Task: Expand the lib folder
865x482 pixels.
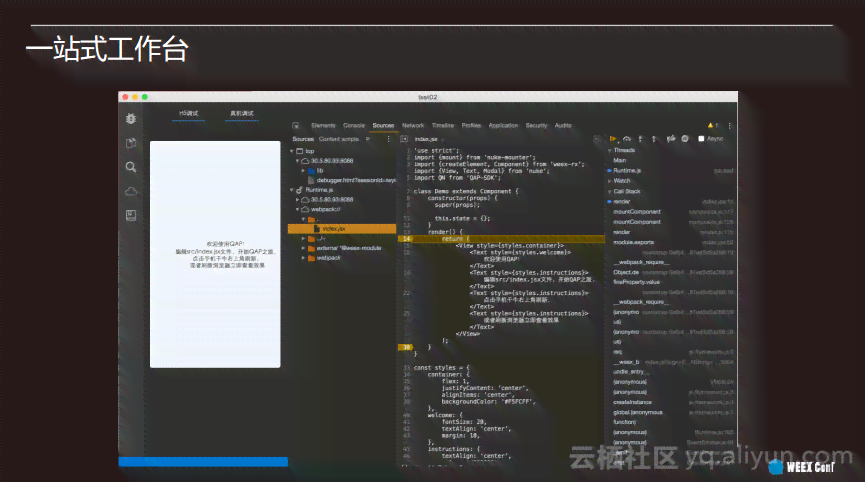Action: pos(303,170)
